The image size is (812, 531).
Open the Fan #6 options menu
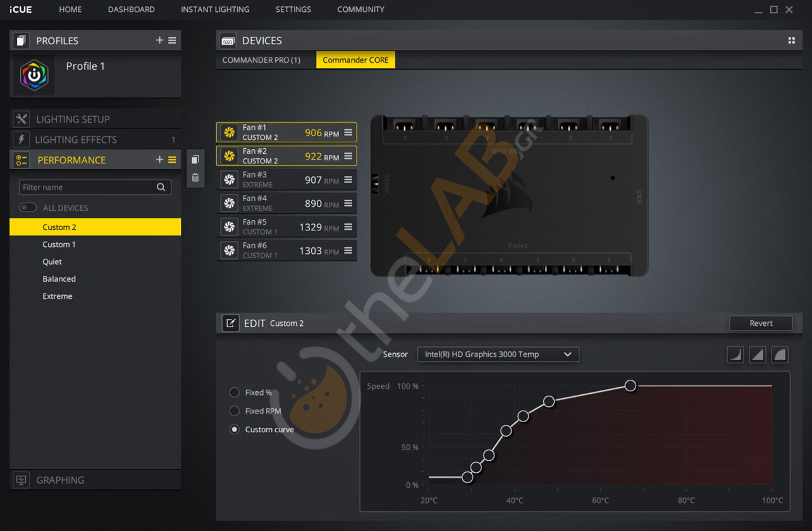[348, 250]
